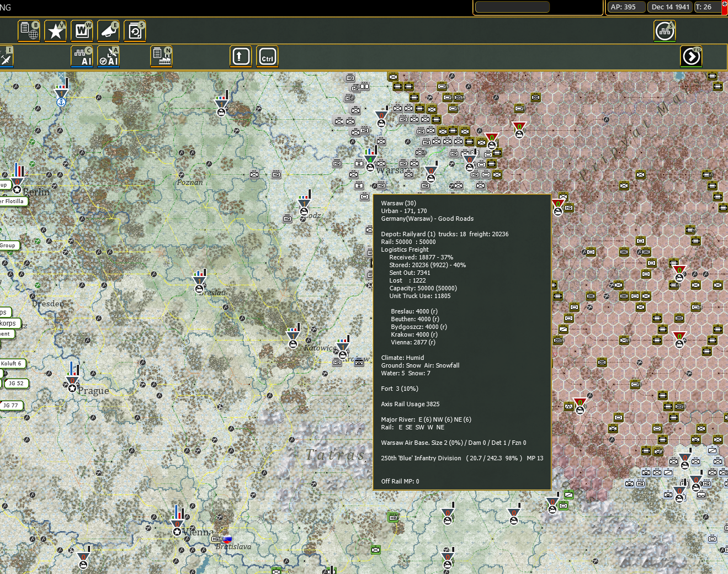Click the circular unit-stack icon marked S
This screenshot has width=728, height=574.
pos(665,31)
